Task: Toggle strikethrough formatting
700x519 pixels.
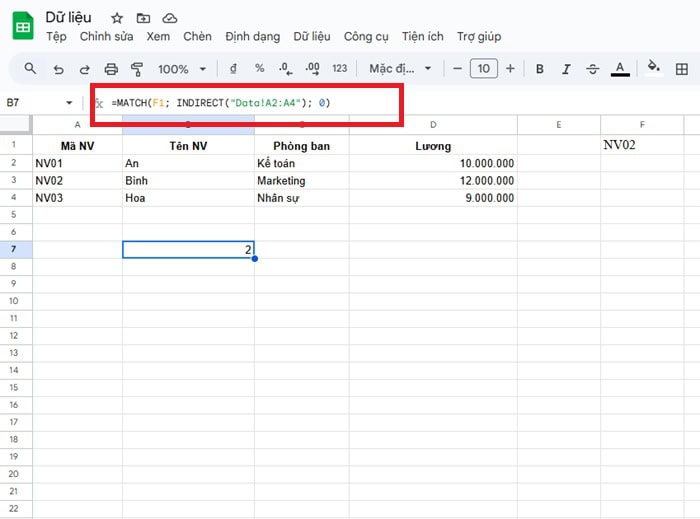Action: (x=593, y=69)
